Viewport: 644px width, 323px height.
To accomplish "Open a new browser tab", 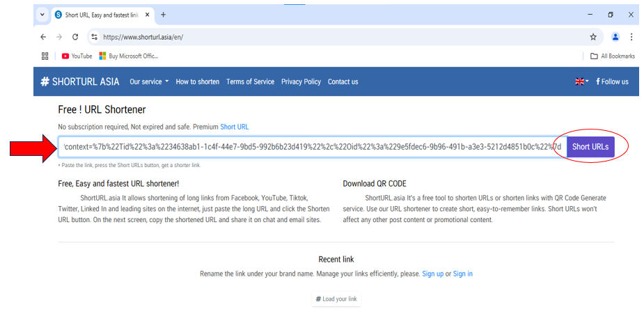I will (164, 15).
